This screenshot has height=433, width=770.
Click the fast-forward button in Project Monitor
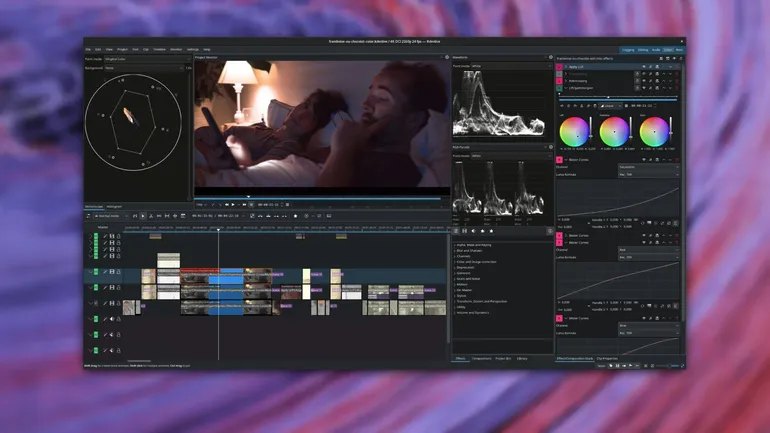click(x=244, y=205)
